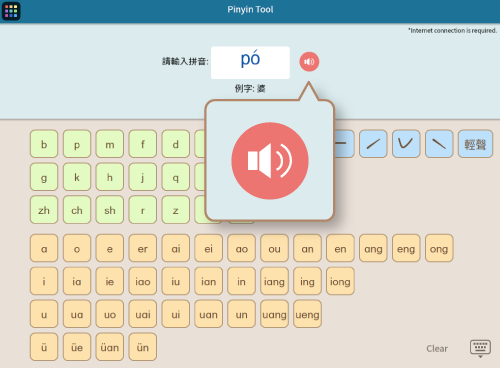Tap the i final key
This screenshot has width=500, height=368.
pyautogui.click(x=44, y=281)
